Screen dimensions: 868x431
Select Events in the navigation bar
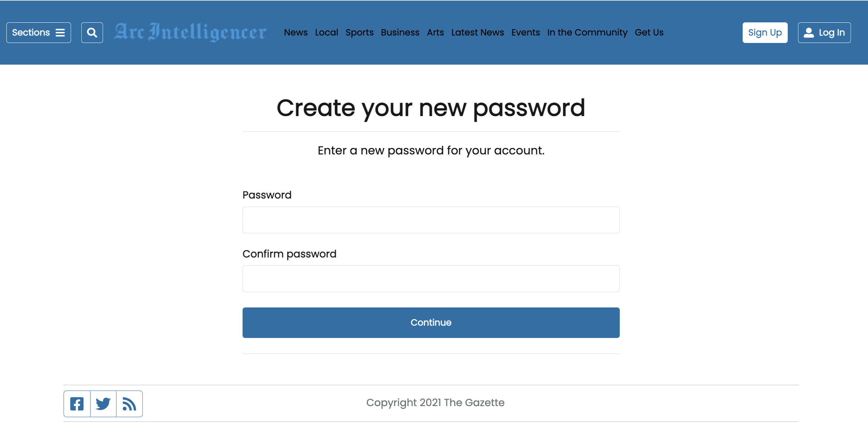point(526,32)
